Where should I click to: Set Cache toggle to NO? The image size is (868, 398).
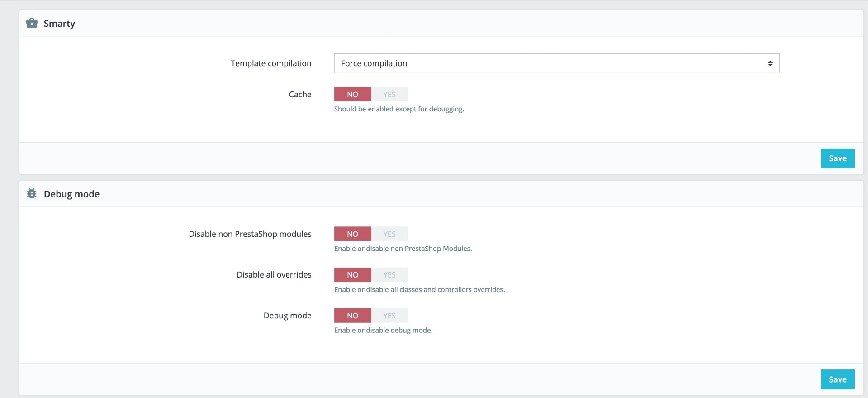pyautogui.click(x=352, y=94)
